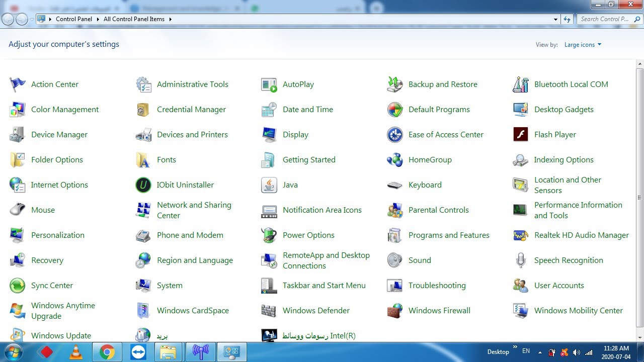
Task: Click the search magnifier icon
Action: pyautogui.click(x=637, y=19)
